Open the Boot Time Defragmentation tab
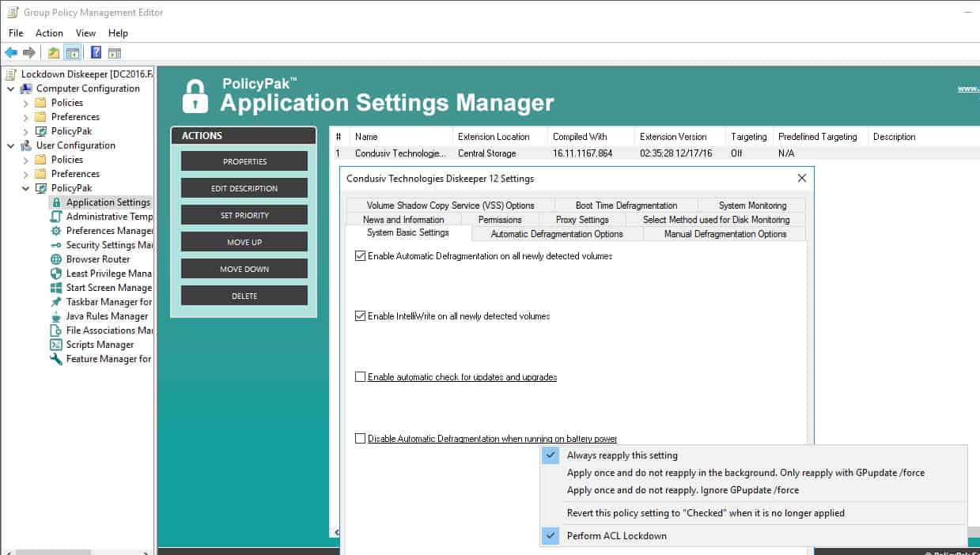Screen dimensions: 980x555 point(626,206)
